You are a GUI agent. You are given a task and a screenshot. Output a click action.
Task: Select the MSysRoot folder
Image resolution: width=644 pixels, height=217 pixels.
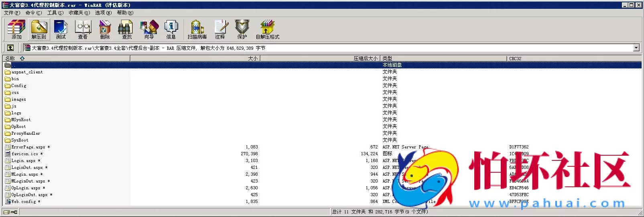21,120
